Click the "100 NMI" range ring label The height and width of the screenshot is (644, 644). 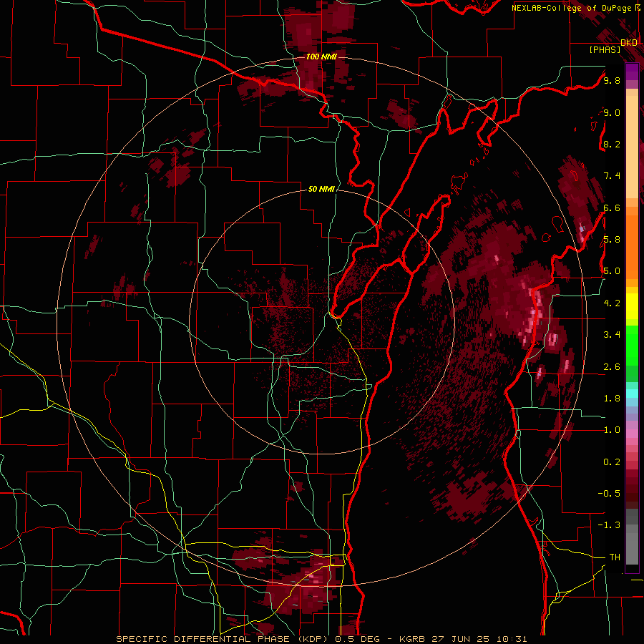321,57
